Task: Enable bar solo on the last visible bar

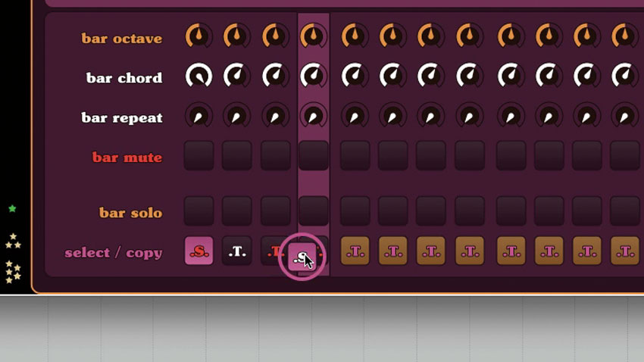Action: click(625, 211)
